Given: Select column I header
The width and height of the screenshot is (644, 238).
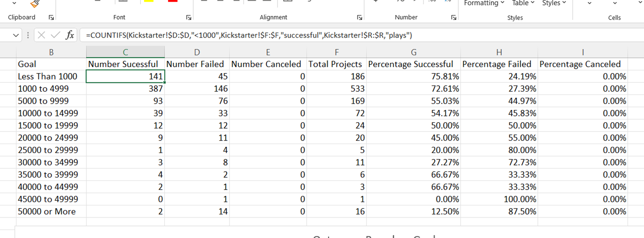Looking at the screenshot, I should [x=583, y=52].
